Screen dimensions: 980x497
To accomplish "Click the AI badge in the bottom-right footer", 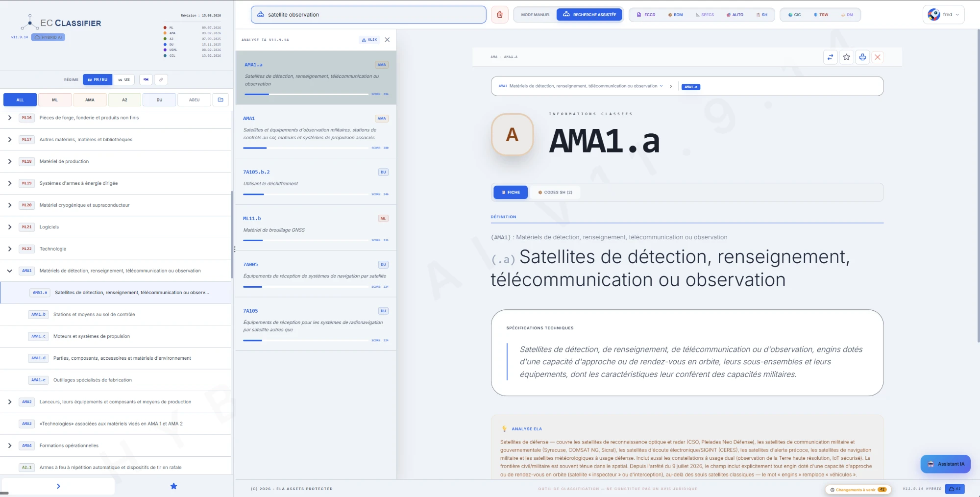I will (955, 489).
